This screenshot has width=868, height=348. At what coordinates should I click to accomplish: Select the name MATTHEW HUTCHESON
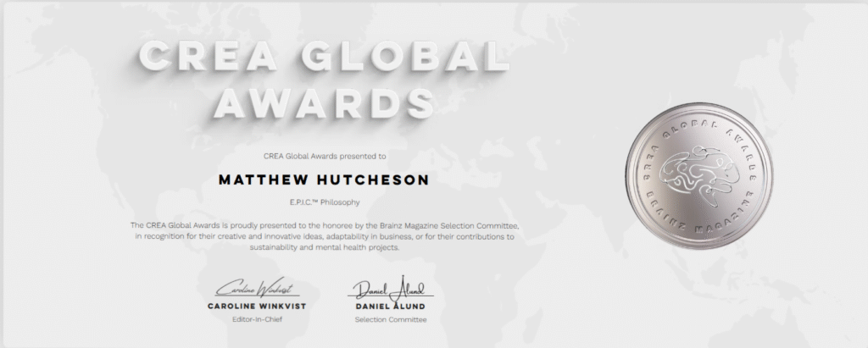click(x=325, y=180)
